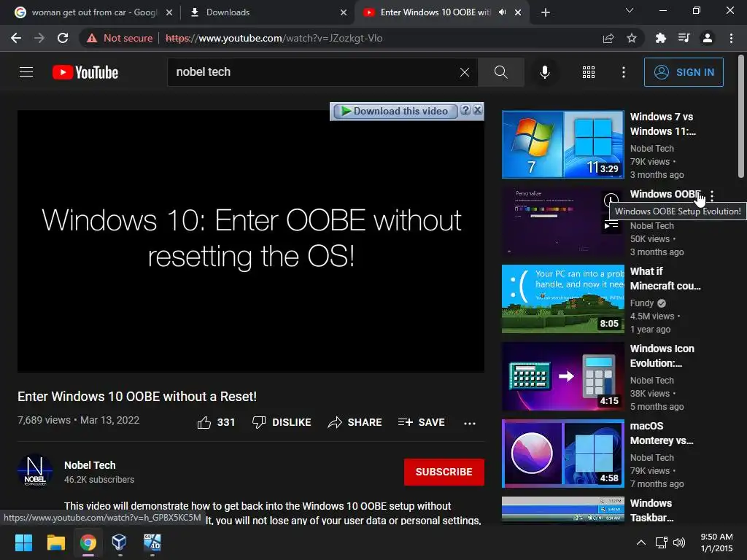The height and width of the screenshot is (560, 747).
Task: Close the Download this video bar
Action: [477, 110]
